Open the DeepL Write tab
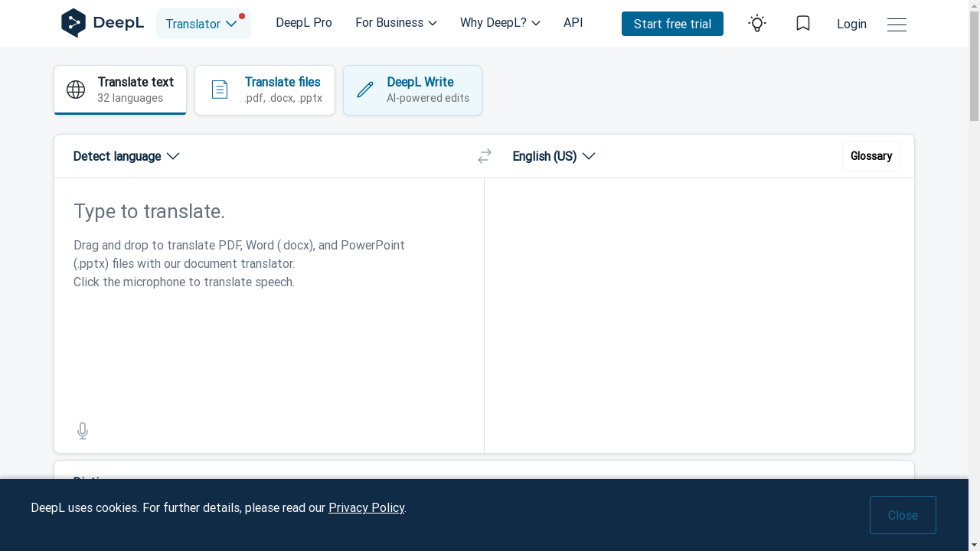This screenshot has width=980, height=551. click(x=413, y=90)
